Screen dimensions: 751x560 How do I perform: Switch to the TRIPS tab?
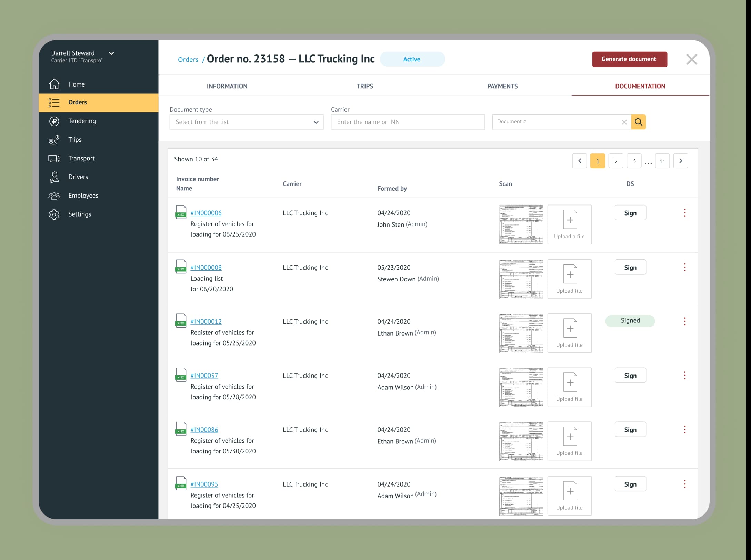tap(365, 86)
